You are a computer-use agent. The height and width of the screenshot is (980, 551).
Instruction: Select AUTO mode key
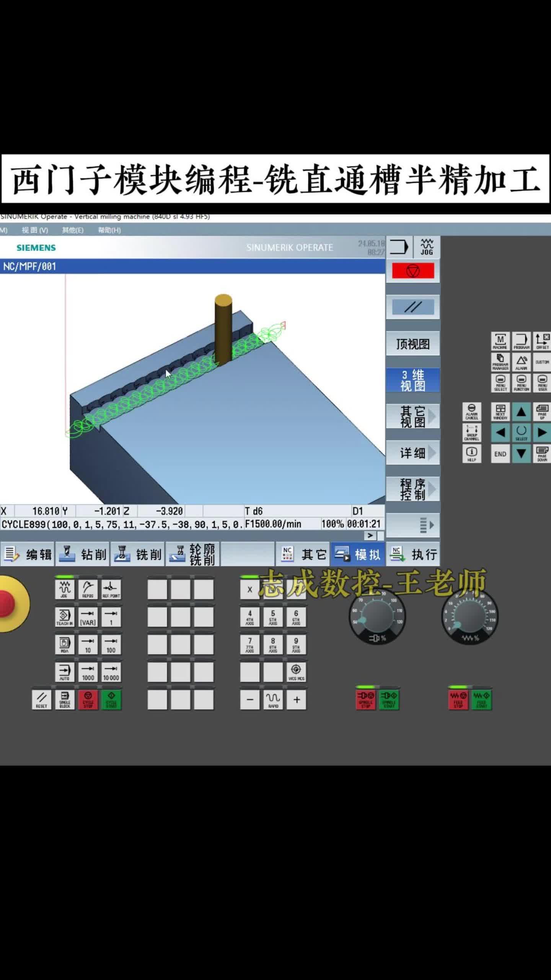point(64,672)
